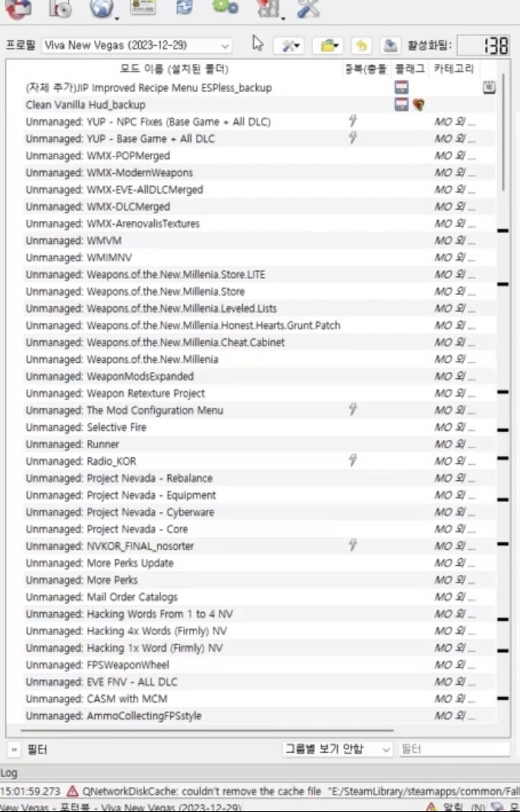This screenshot has height=812, width=520.
Task: Open the Tools puzzle icon
Action: 268,8
